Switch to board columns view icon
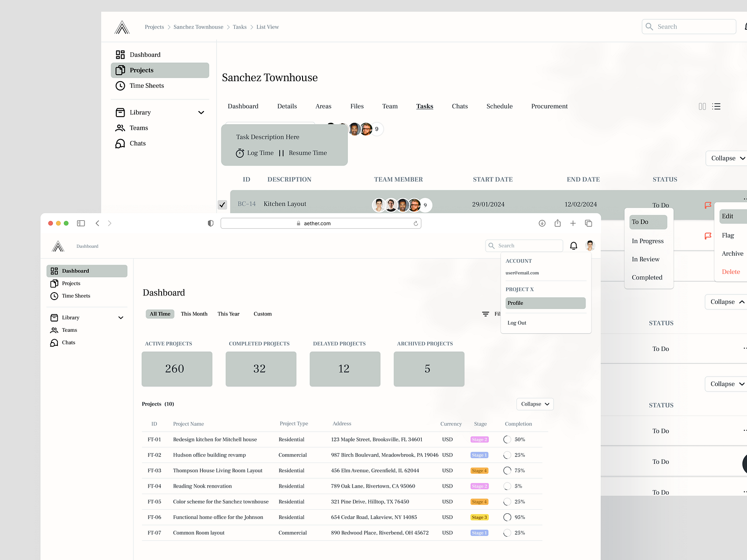747x560 pixels. tap(702, 106)
